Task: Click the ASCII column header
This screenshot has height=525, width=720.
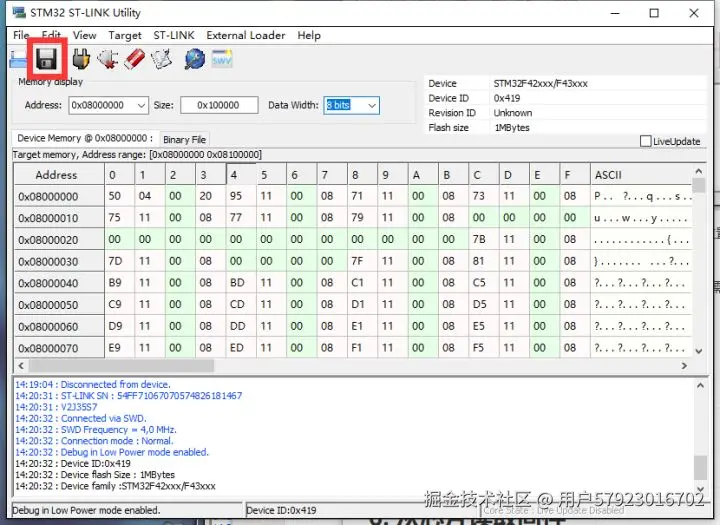Action: pyautogui.click(x=641, y=175)
